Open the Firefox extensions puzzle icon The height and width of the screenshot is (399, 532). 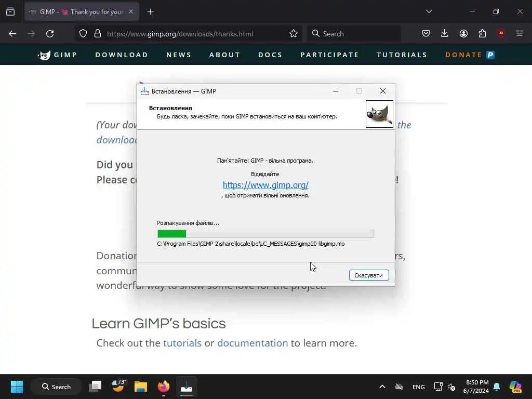(482, 33)
